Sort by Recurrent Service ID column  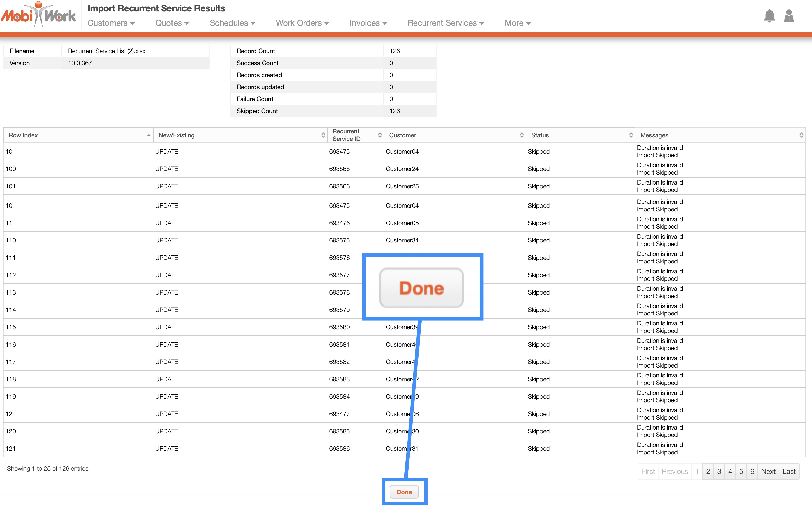pyautogui.click(x=379, y=135)
